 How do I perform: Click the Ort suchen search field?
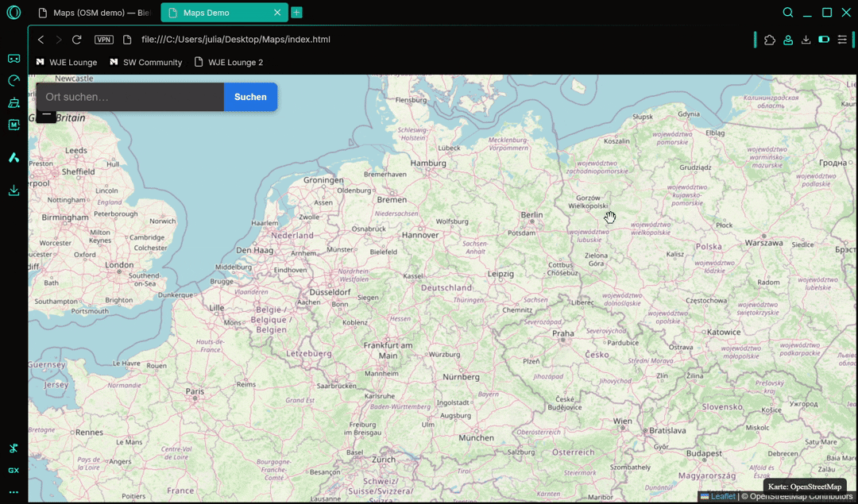click(130, 97)
